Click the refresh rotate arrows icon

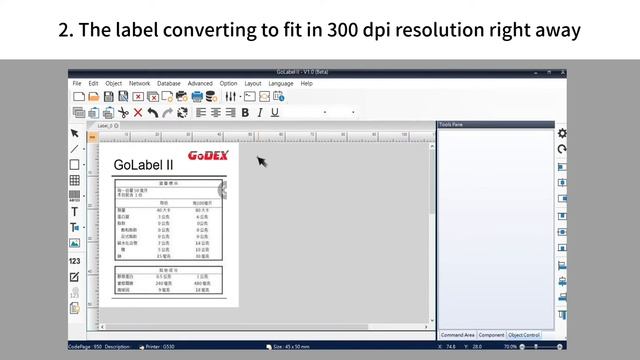(x=182, y=112)
